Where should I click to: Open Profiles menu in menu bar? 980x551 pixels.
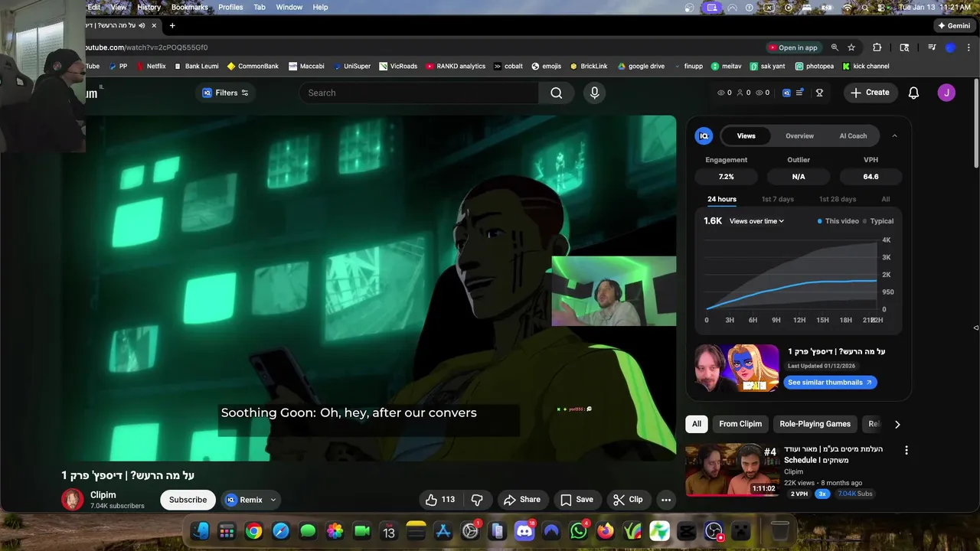click(230, 7)
